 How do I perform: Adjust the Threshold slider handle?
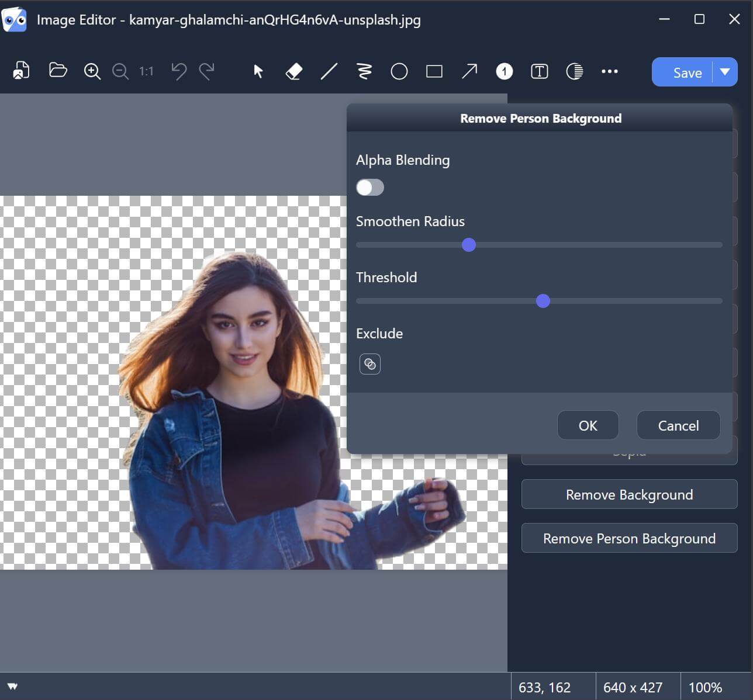tap(543, 301)
